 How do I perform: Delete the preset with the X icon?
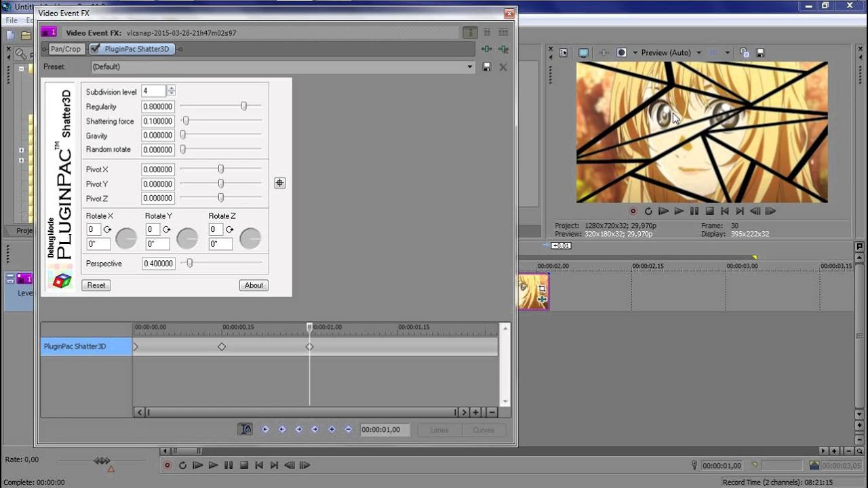coord(503,67)
